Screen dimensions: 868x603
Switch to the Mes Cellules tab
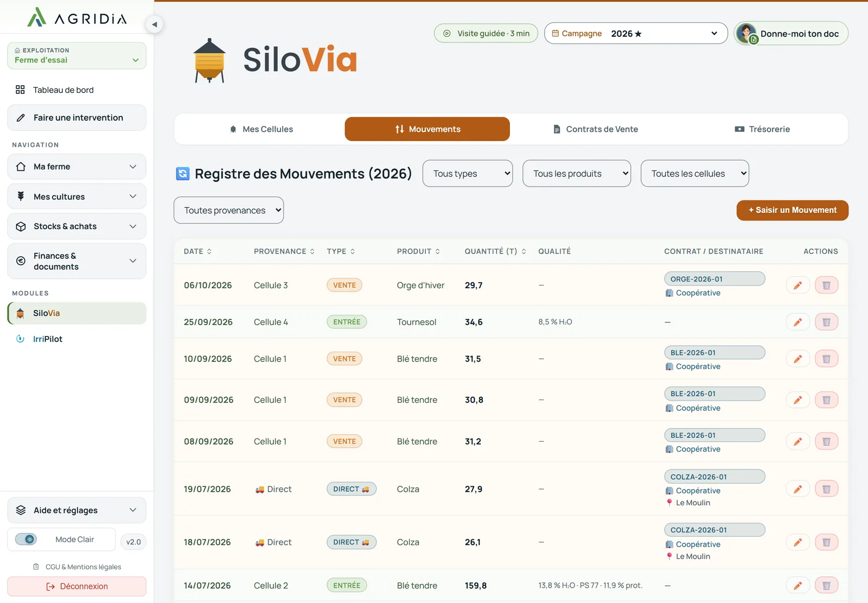coord(261,129)
